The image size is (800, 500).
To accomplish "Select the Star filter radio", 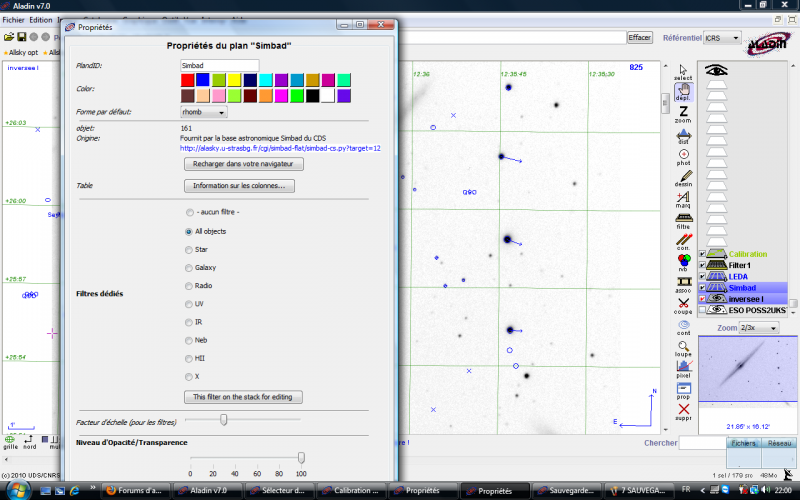I will coord(189,250).
